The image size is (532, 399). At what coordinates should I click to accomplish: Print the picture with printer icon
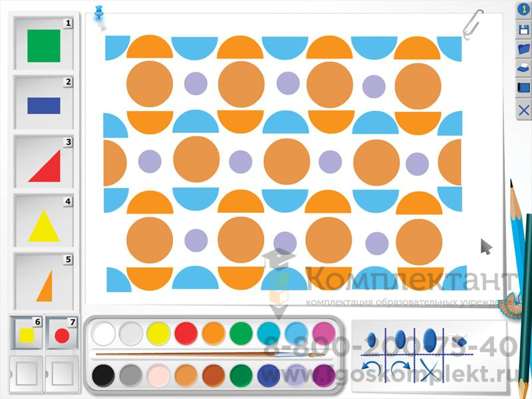click(524, 69)
